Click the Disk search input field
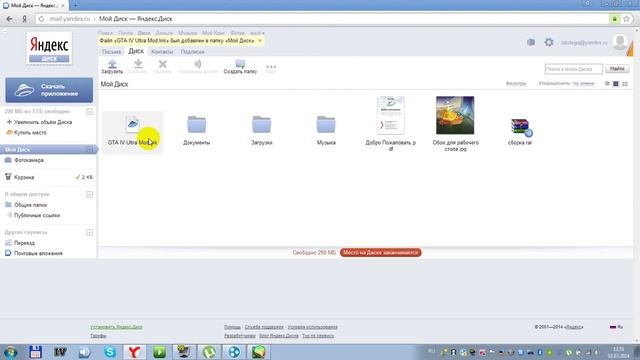Screen dimensions: 640x360 pos(573,69)
